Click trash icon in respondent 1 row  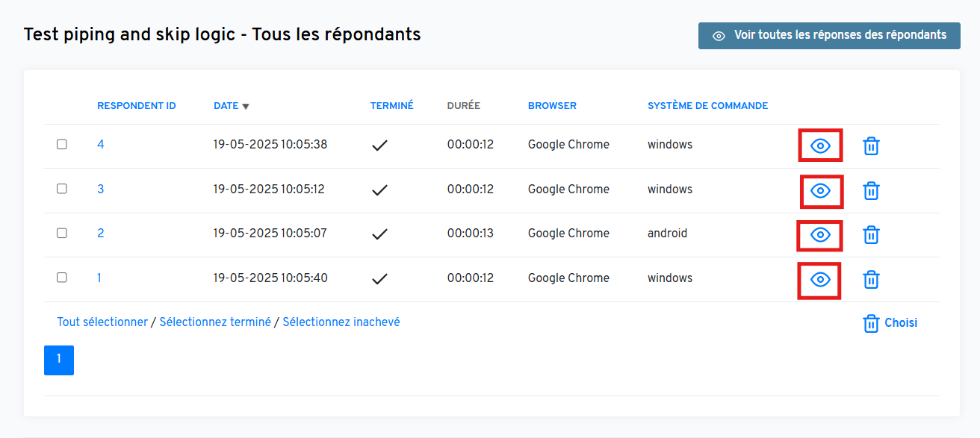pos(871,280)
